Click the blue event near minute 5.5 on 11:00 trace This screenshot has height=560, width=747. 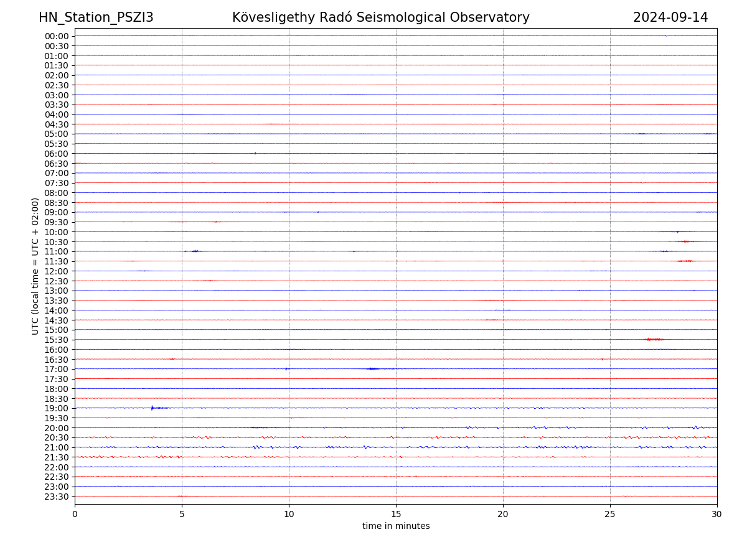tap(195, 251)
